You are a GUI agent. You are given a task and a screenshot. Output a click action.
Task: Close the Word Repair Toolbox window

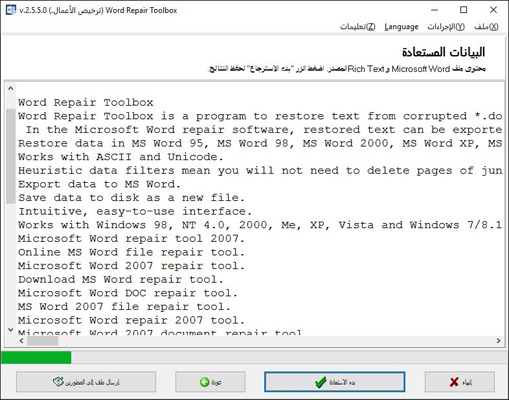tap(493, 10)
